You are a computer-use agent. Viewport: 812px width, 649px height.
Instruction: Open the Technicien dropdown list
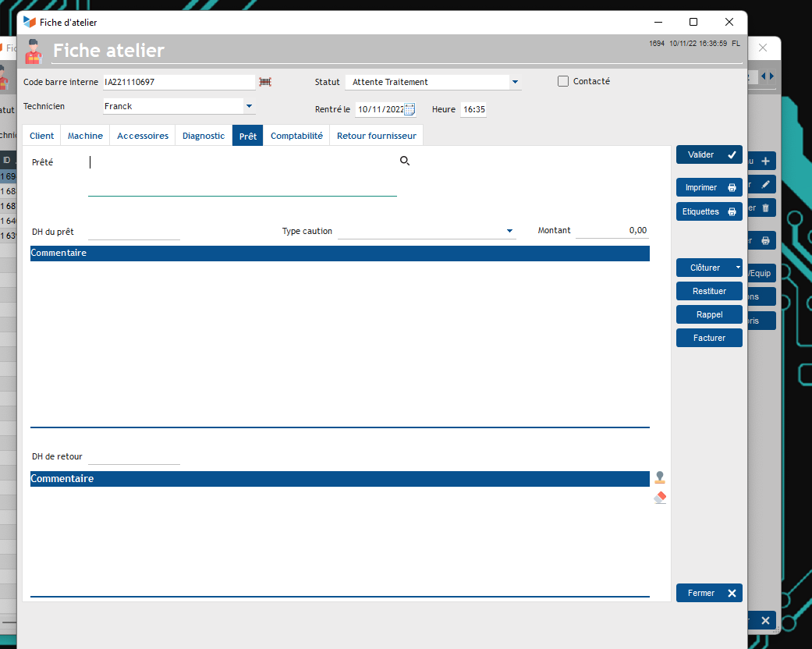[249, 106]
